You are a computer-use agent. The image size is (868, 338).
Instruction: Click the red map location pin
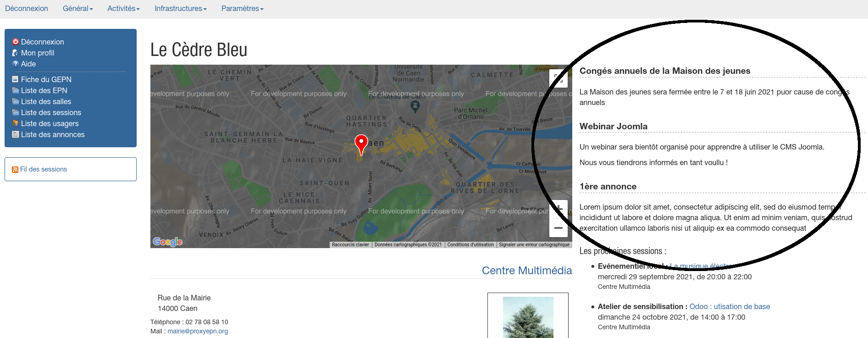click(361, 144)
